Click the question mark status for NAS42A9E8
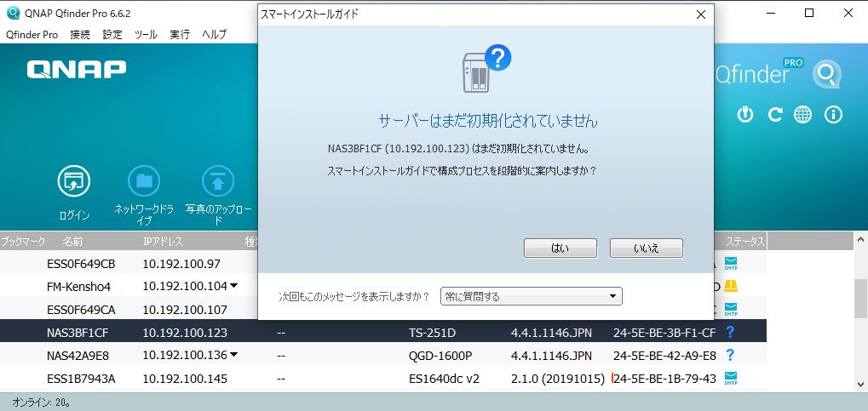Image resolution: width=868 pixels, height=411 pixels. 730,355
